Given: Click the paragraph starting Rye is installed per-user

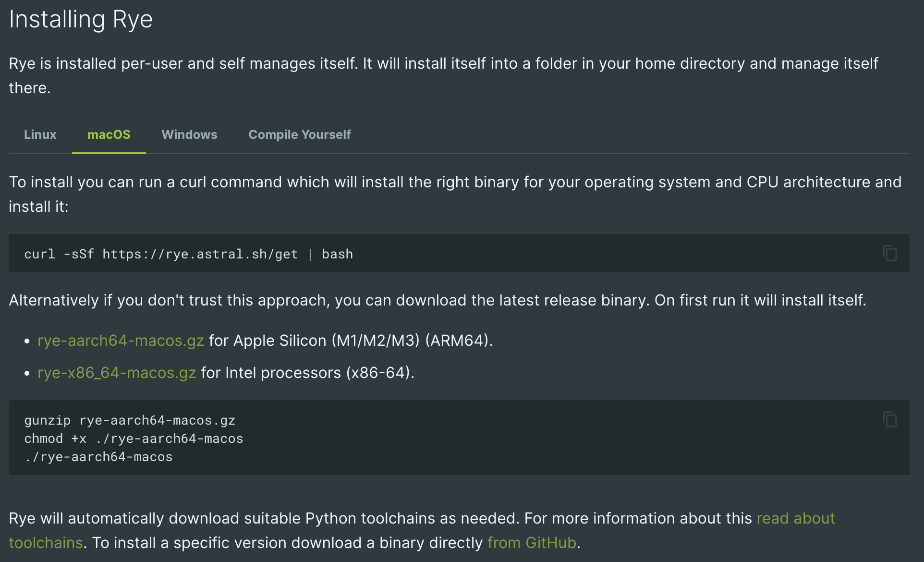Looking at the screenshot, I should click(x=443, y=75).
